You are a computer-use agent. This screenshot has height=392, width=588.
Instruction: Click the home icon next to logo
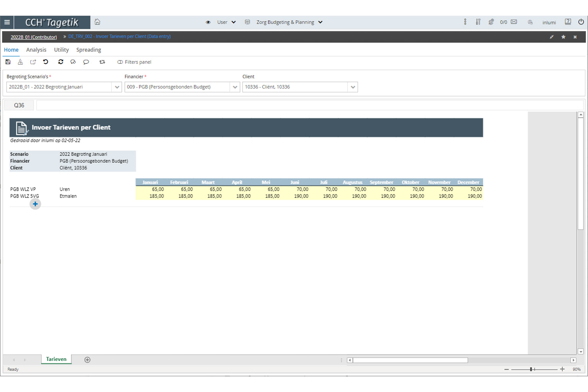pos(97,22)
